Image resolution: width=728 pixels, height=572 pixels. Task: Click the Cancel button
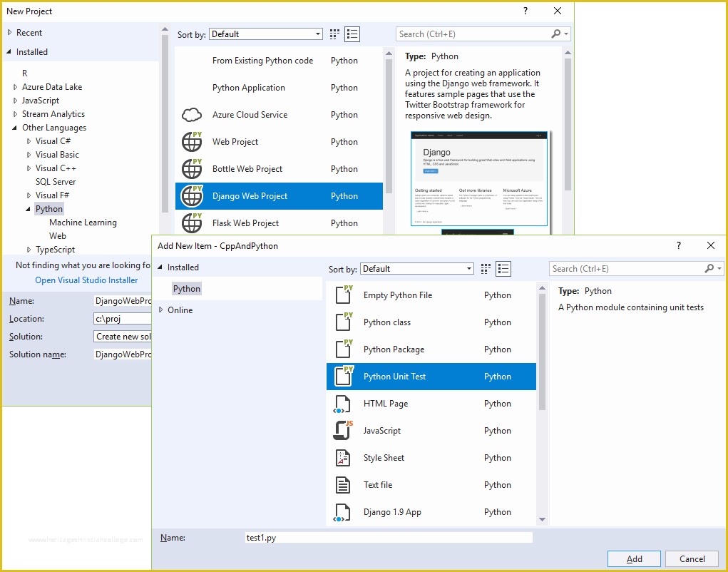(x=692, y=558)
